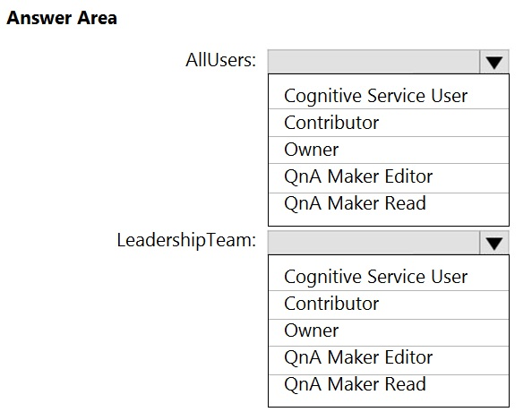
Task: Choose Contributor in the AllUsers list
Action: point(389,123)
